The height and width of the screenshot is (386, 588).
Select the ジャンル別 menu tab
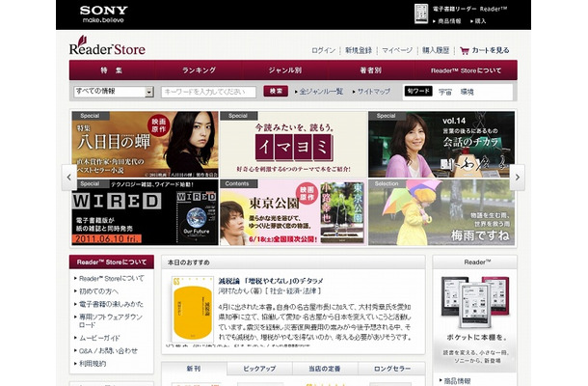[x=285, y=70]
